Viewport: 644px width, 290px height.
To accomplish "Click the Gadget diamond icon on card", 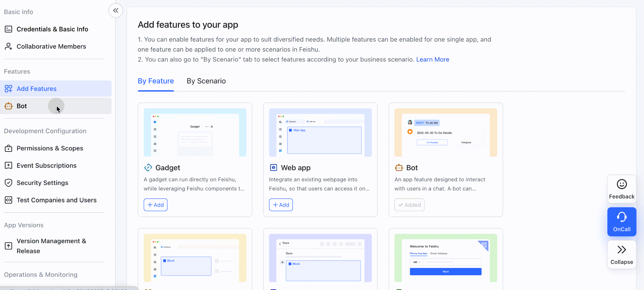I will [148, 168].
